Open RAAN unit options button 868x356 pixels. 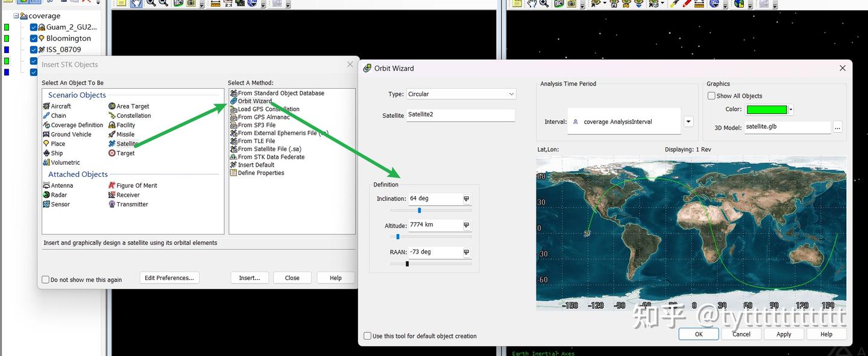pos(467,252)
